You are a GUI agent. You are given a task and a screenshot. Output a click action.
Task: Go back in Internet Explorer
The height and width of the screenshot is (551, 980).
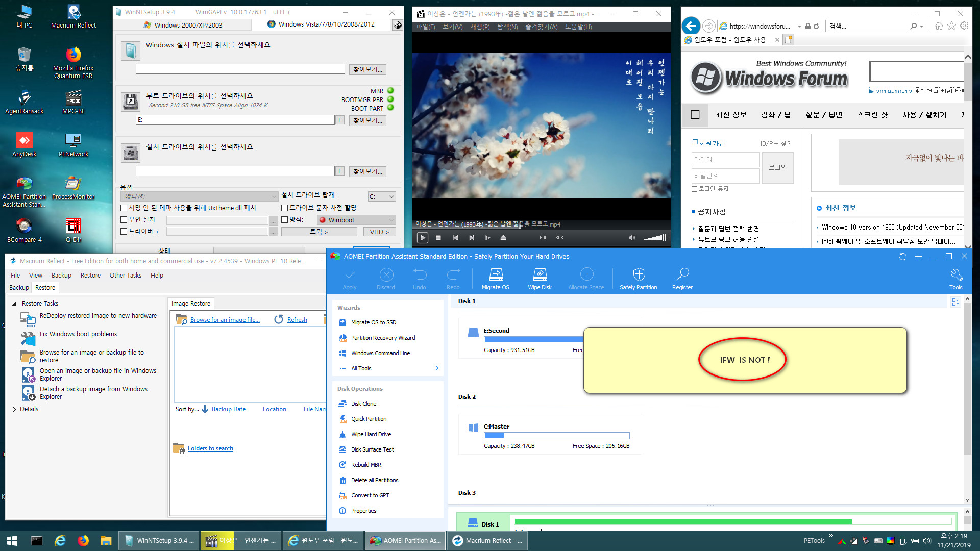[x=691, y=26]
